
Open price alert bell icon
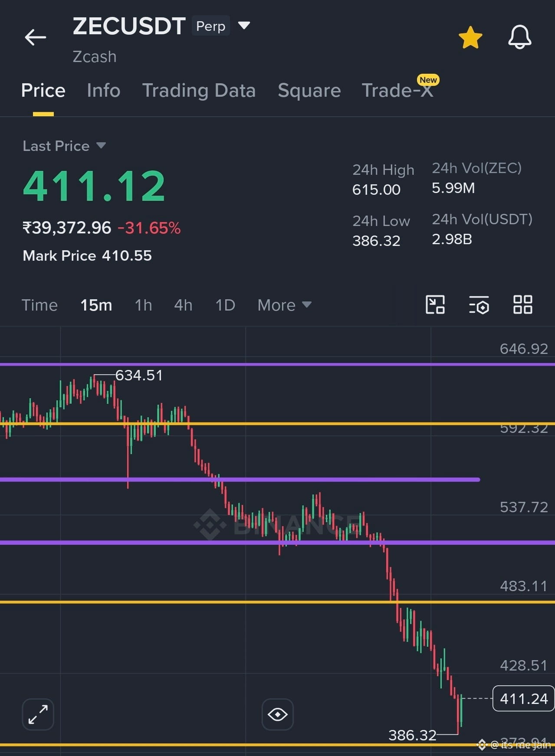(x=520, y=37)
